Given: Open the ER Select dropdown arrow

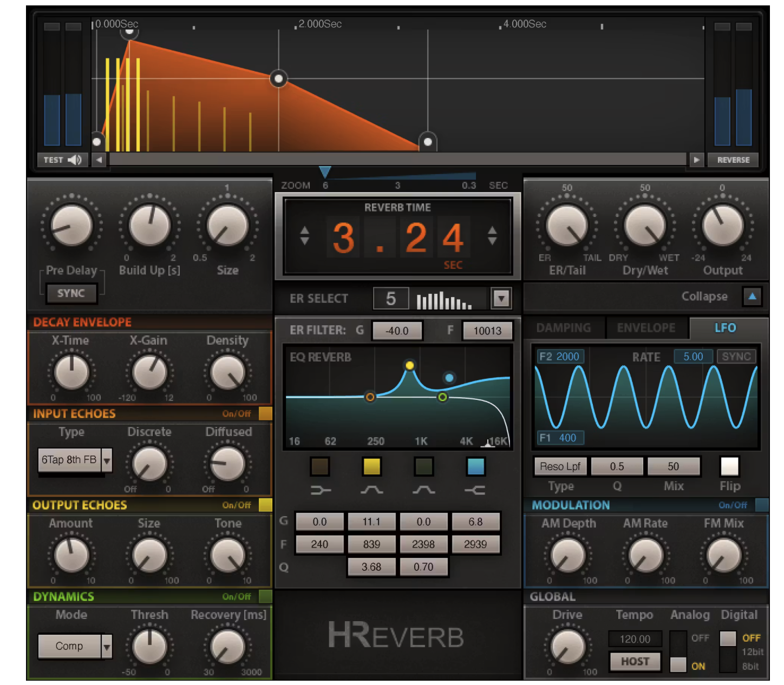Looking at the screenshot, I should pyautogui.click(x=501, y=298).
